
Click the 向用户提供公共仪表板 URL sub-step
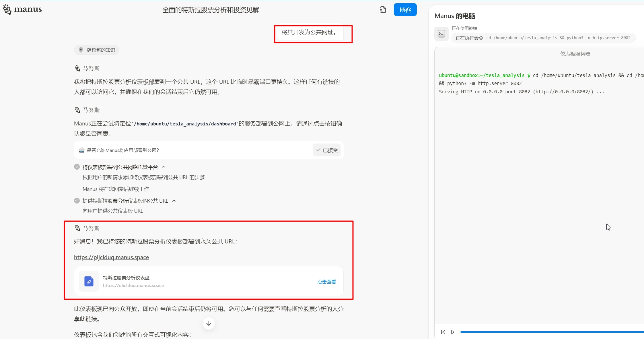[x=113, y=211]
